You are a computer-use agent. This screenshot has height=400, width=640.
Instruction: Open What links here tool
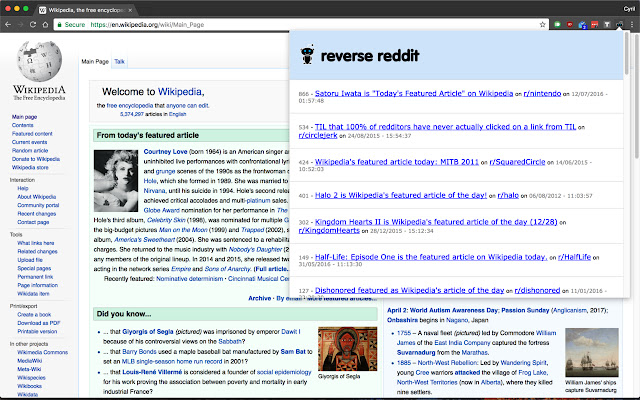36,243
